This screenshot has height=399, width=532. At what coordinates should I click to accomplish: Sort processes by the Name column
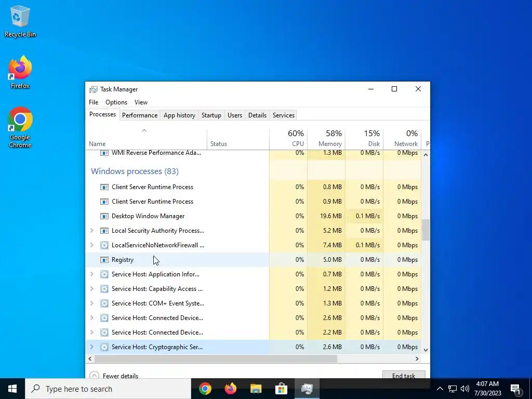(146, 139)
